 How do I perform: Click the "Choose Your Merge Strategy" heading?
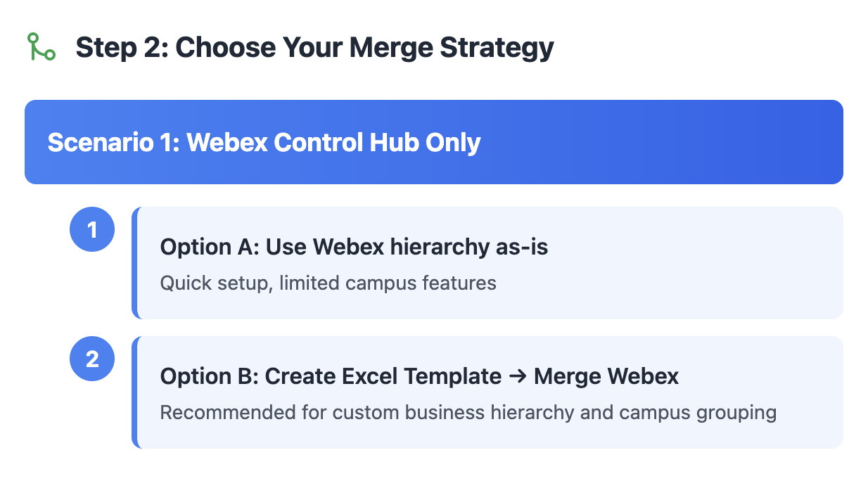(364, 47)
